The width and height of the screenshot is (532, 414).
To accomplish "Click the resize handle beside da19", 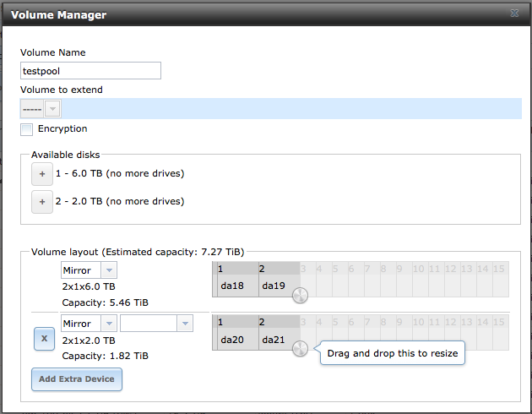I will pyautogui.click(x=300, y=295).
